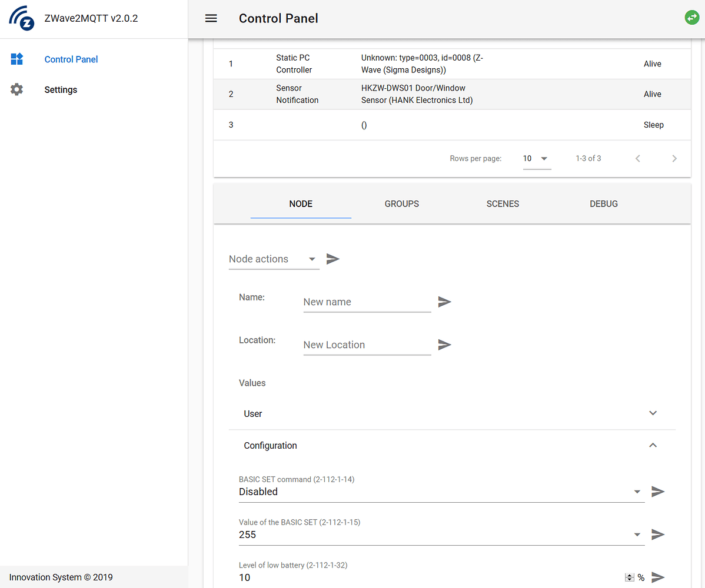Send the BASIC SET command value arrow

tap(657, 492)
